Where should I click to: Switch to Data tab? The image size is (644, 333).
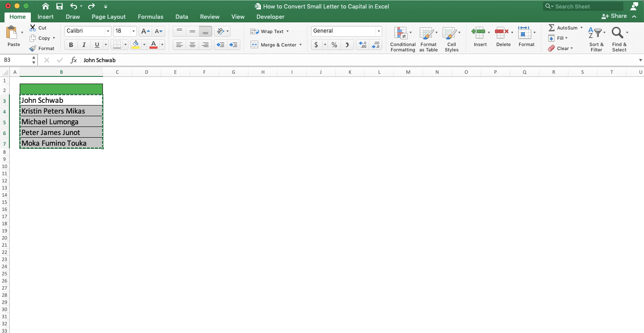[x=182, y=17]
